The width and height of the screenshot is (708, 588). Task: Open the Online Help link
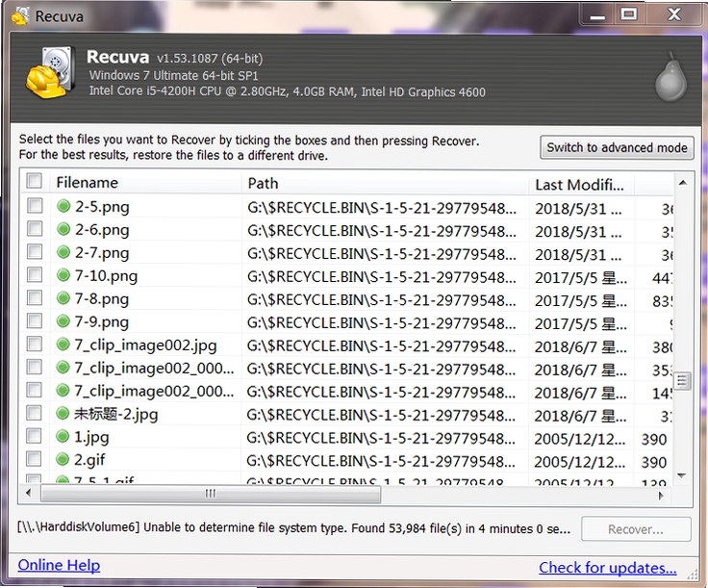(59, 565)
